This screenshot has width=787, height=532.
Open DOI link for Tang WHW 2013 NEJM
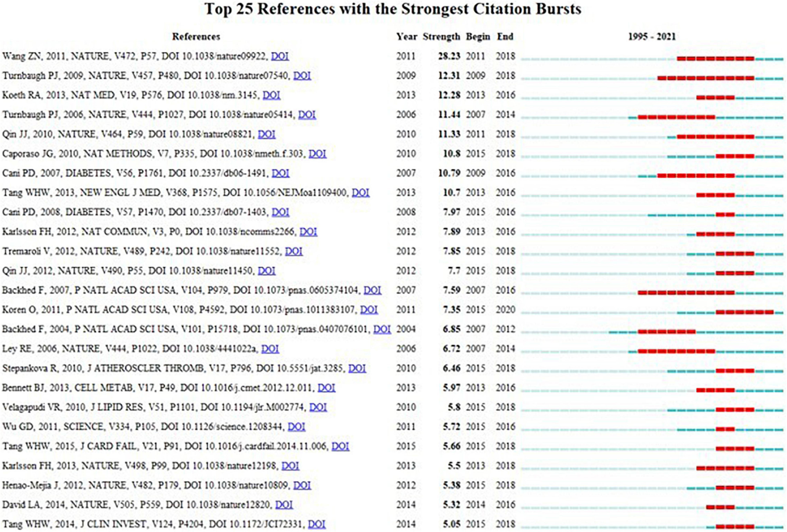(x=361, y=193)
